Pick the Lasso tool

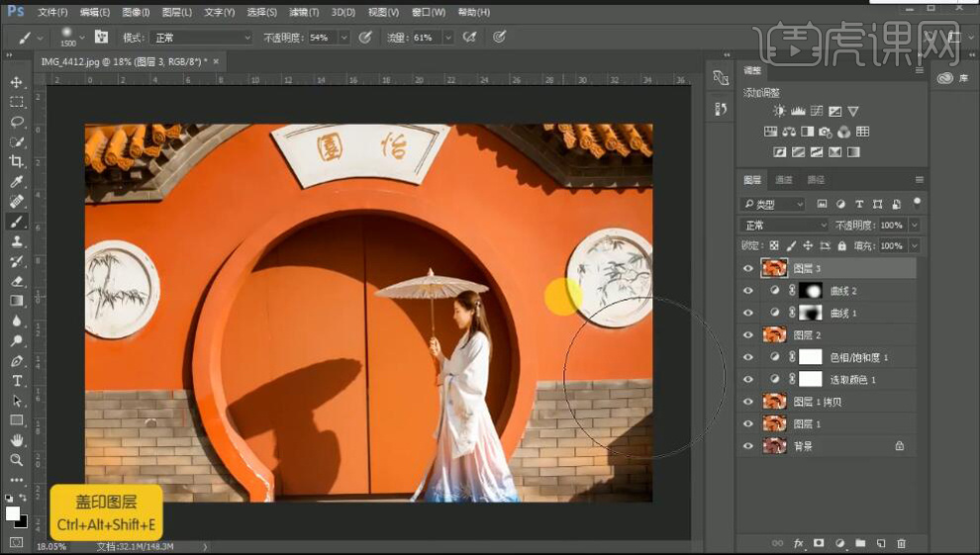coord(17,122)
